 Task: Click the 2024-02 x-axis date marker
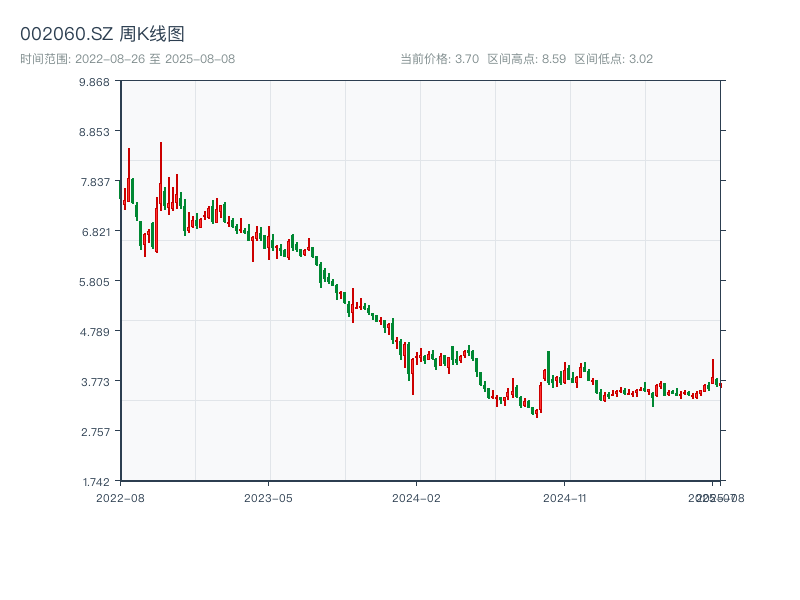[416, 498]
